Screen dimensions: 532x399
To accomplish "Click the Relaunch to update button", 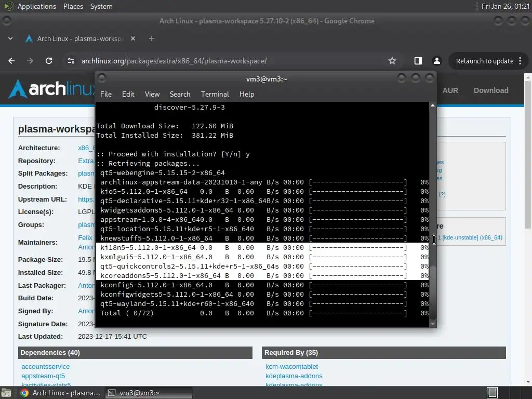I will 485,61.
